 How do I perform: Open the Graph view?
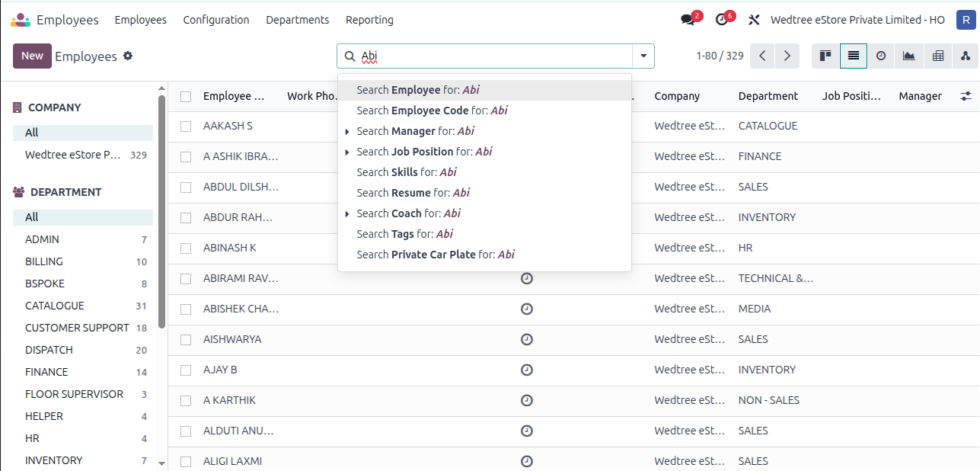tap(909, 56)
